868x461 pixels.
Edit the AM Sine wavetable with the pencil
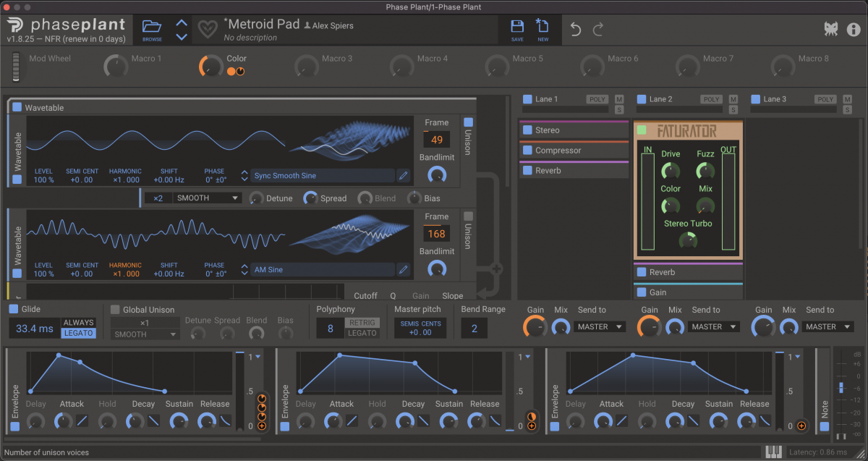403,270
